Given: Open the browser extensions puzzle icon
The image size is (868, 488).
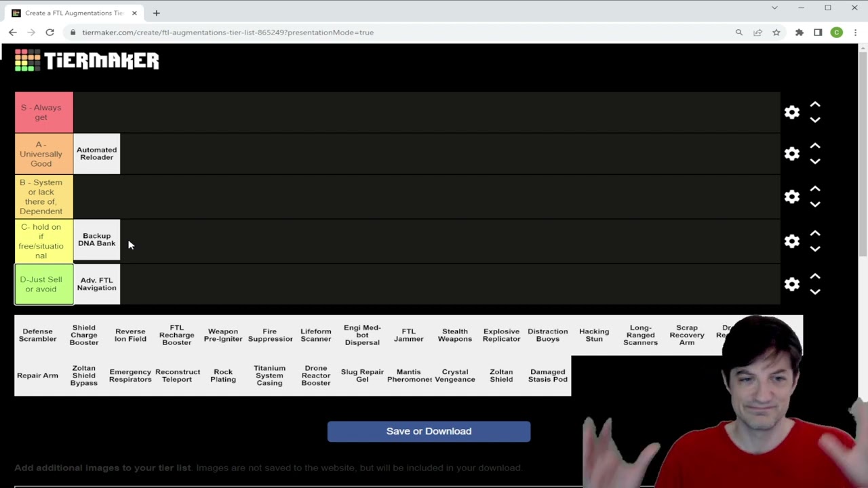Looking at the screenshot, I should (800, 32).
